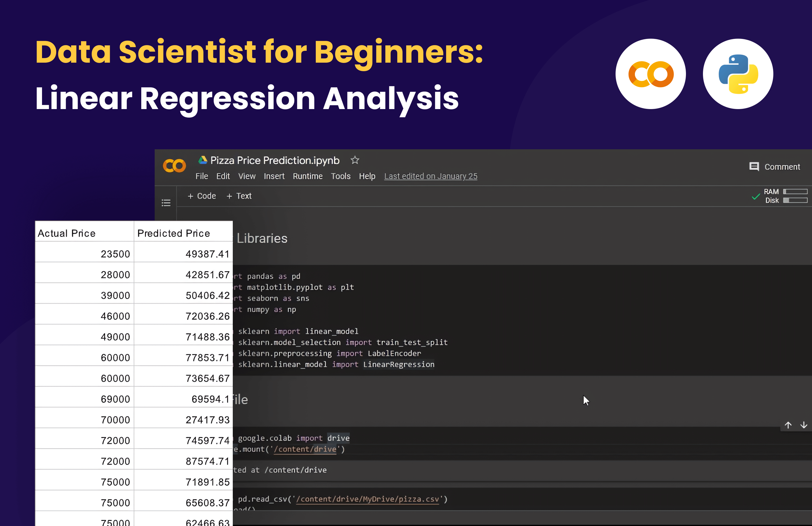Click the hamburger menu icon
Image resolution: width=812 pixels, height=526 pixels.
[167, 202]
